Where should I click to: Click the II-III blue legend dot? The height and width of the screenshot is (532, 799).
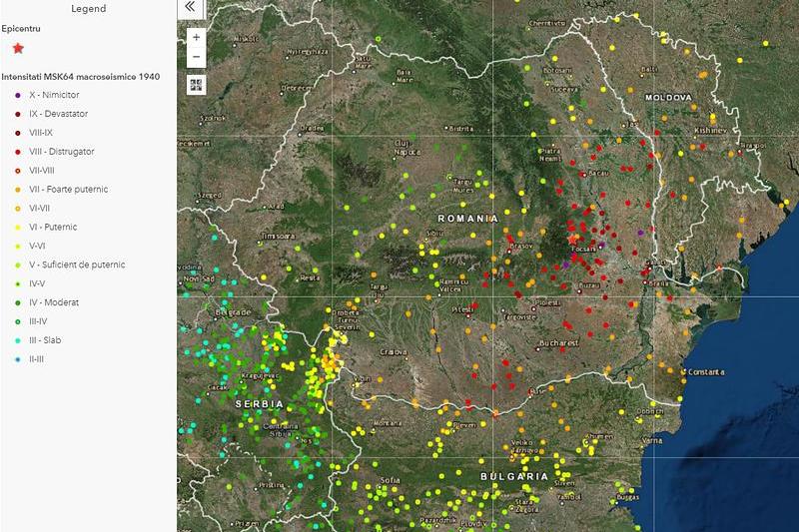click(18, 359)
